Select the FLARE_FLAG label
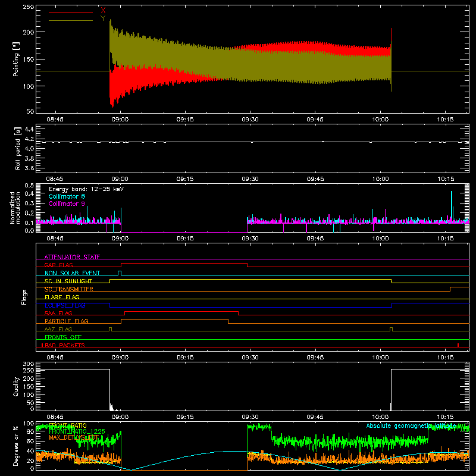This screenshot has height=476, width=476. (62, 297)
